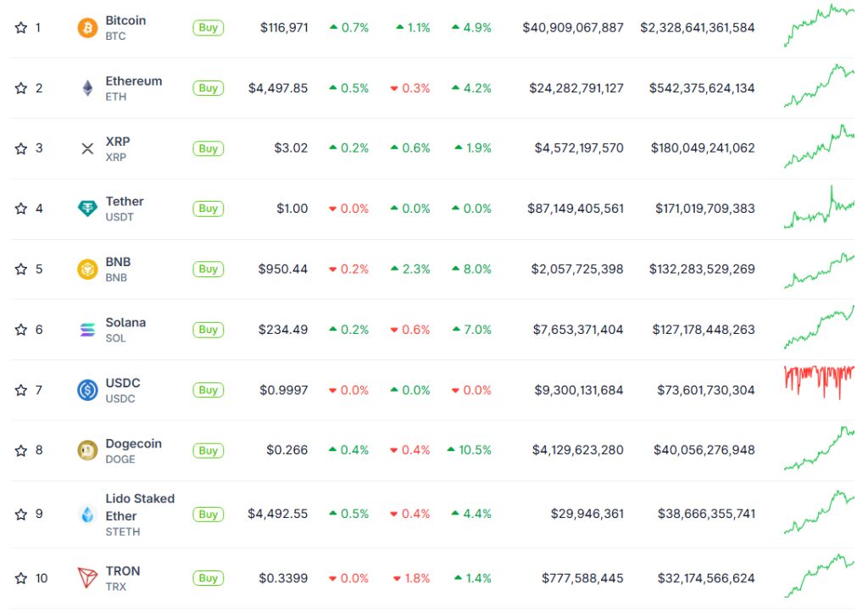Click the Solana price $234.49
Viewport: 868px width, 612px height.
pos(283,330)
